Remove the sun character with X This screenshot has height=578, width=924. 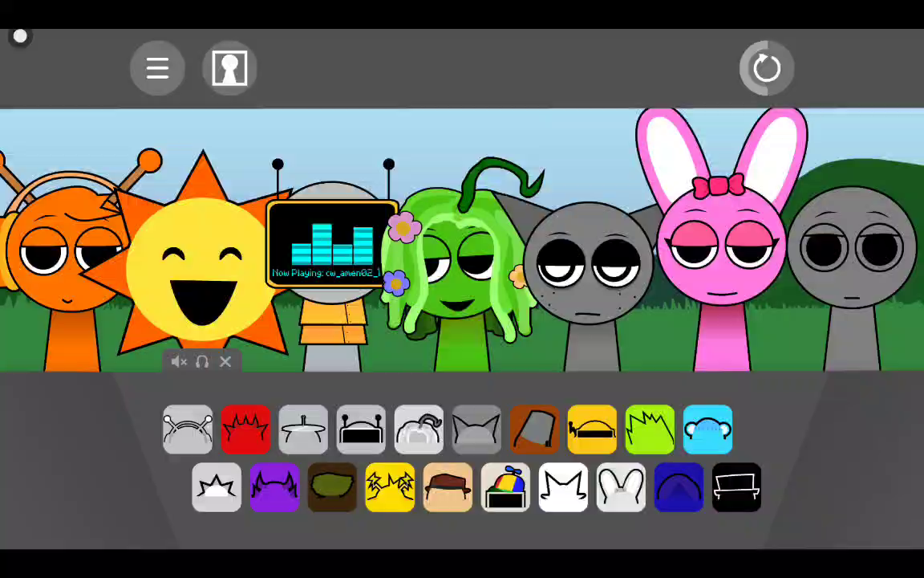click(225, 362)
